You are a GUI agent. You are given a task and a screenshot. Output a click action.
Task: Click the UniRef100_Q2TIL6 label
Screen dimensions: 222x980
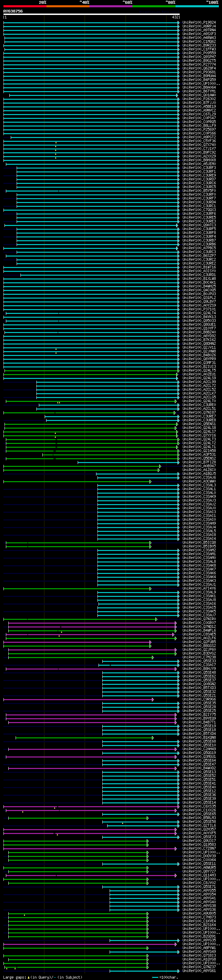pyautogui.click(x=199, y=826)
